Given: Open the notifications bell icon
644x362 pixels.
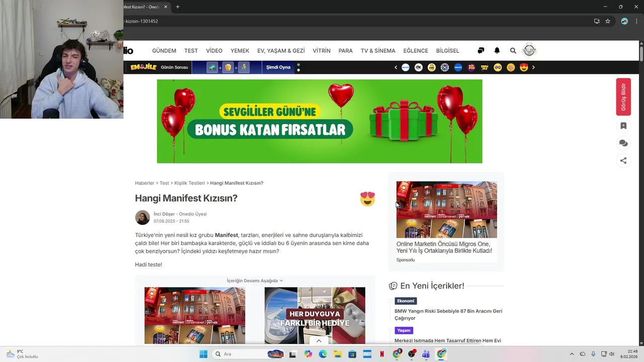Looking at the screenshot, I should 497,51.
